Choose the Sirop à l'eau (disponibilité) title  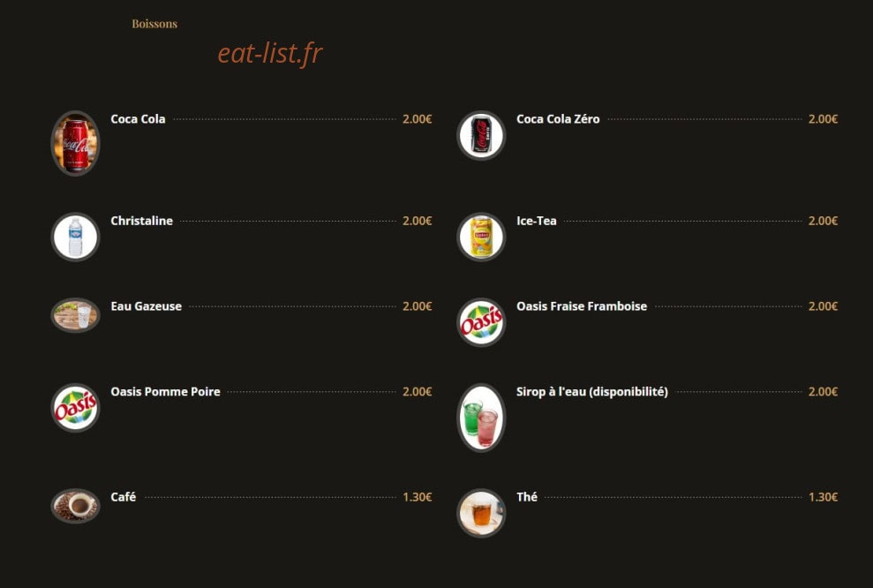591,392
